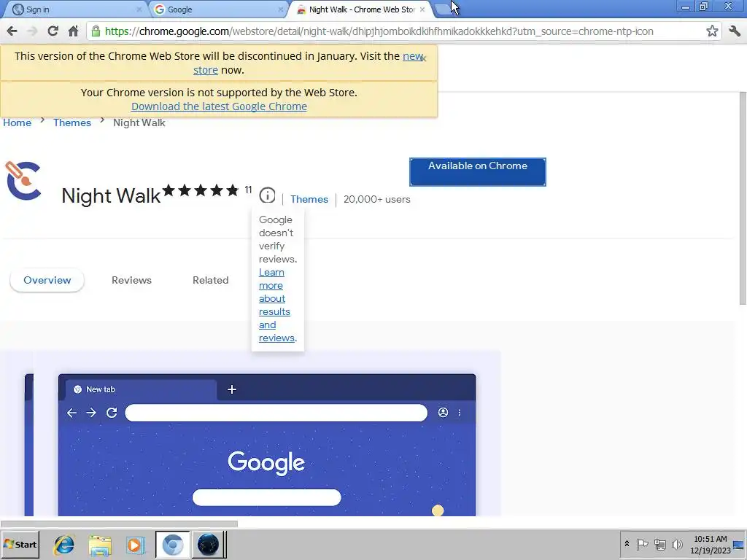Click the Chrome taskbar button
The image size is (747, 560).
(x=172, y=544)
